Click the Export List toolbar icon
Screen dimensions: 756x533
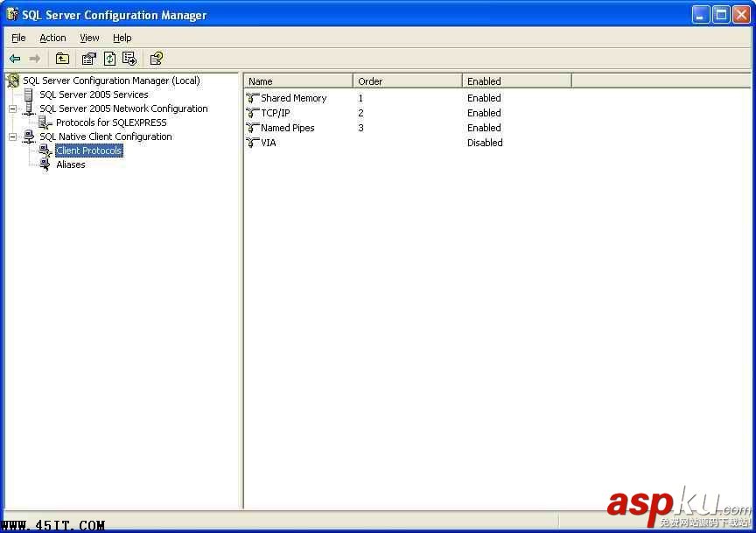(129, 59)
